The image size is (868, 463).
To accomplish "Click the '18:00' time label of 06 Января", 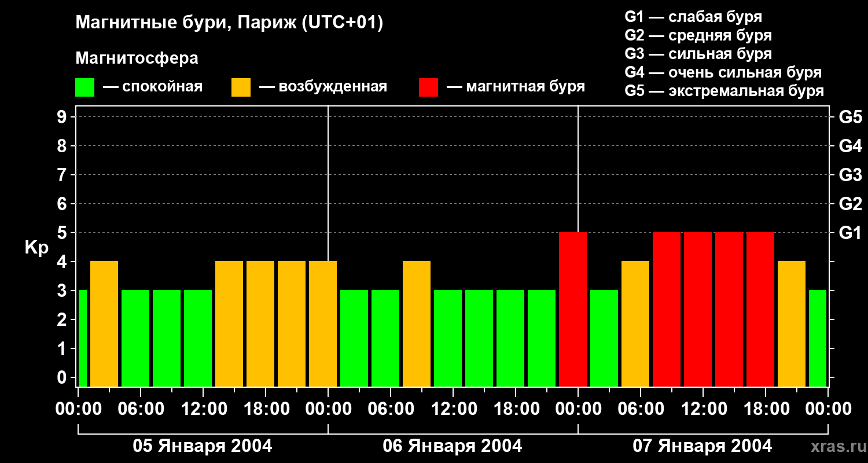I will click(516, 409).
